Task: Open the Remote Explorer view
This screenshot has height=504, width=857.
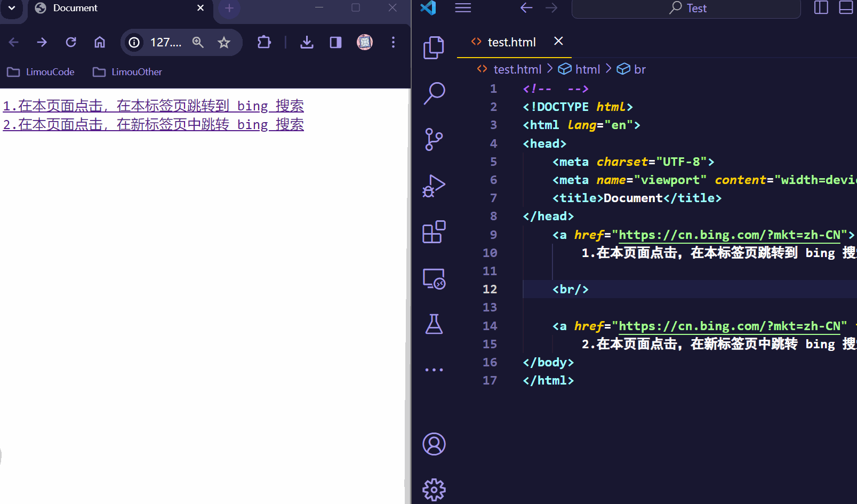Action: pyautogui.click(x=434, y=278)
